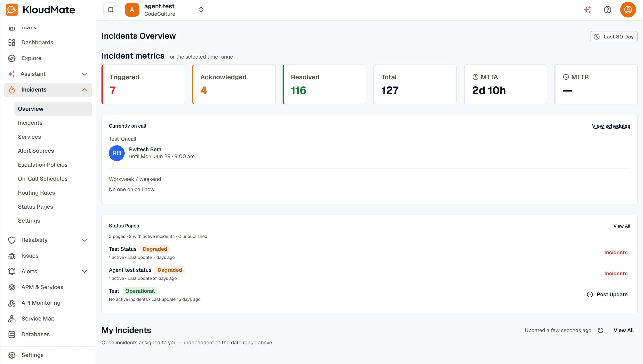Click the Explore compass icon
The image size is (643, 364).
coord(12,58)
